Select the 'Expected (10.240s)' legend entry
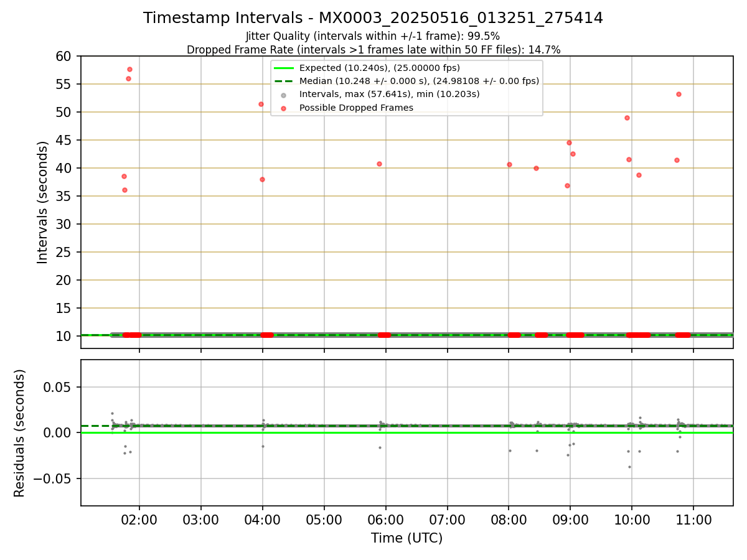Screen dimensions: 747x560 pyautogui.click(x=380, y=68)
